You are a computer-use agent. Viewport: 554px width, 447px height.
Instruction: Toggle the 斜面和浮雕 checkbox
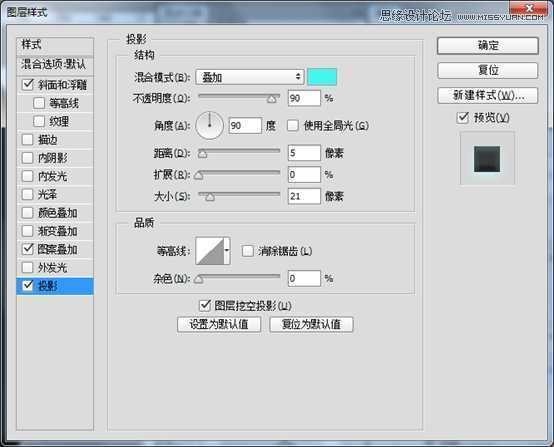(x=28, y=84)
